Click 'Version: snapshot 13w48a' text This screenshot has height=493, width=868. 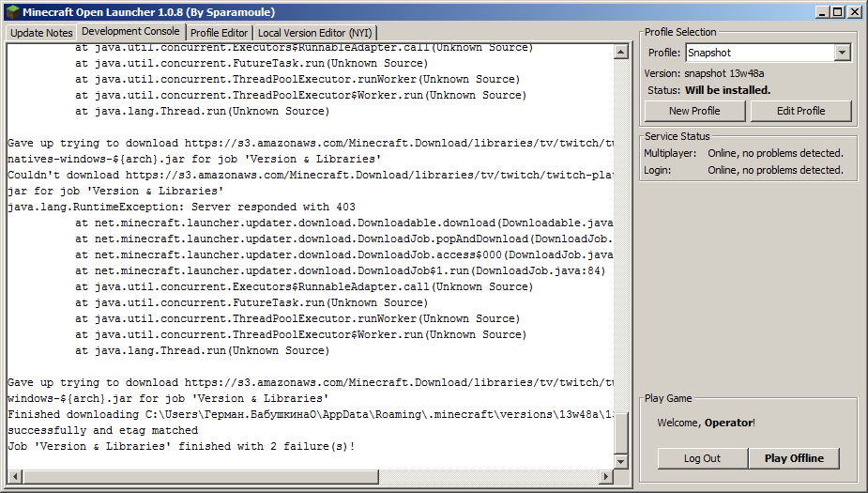tap(704, 73)
